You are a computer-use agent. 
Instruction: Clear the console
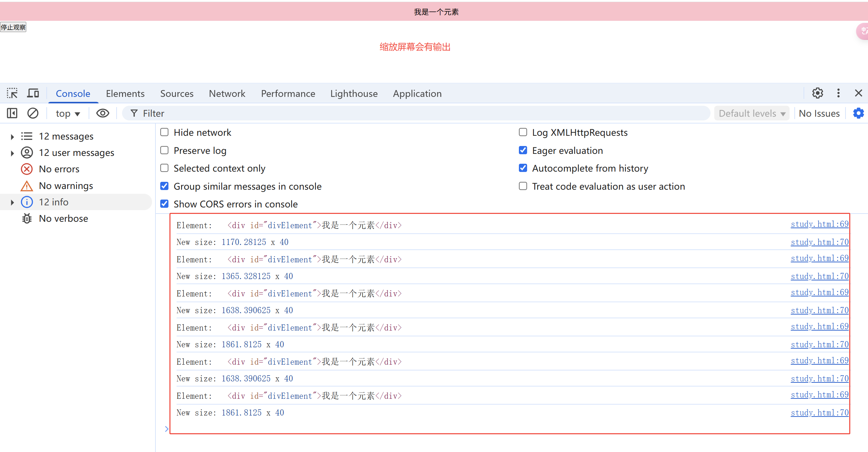[x=33, y=113]
